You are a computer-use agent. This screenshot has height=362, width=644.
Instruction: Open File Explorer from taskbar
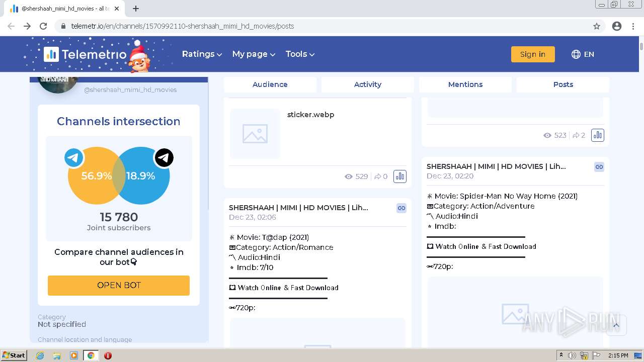(x=57, y=355)
